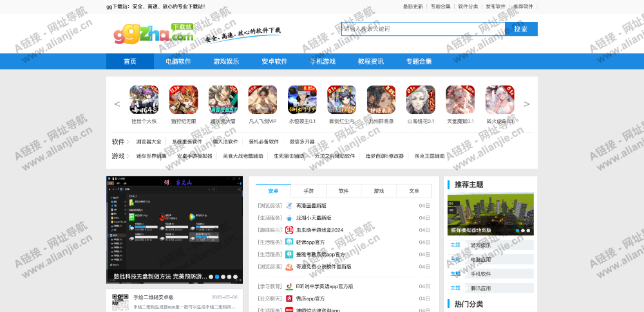Select first dot of main slideshow
The height and width of the screenshot is (312, 644).
(211, 277)
